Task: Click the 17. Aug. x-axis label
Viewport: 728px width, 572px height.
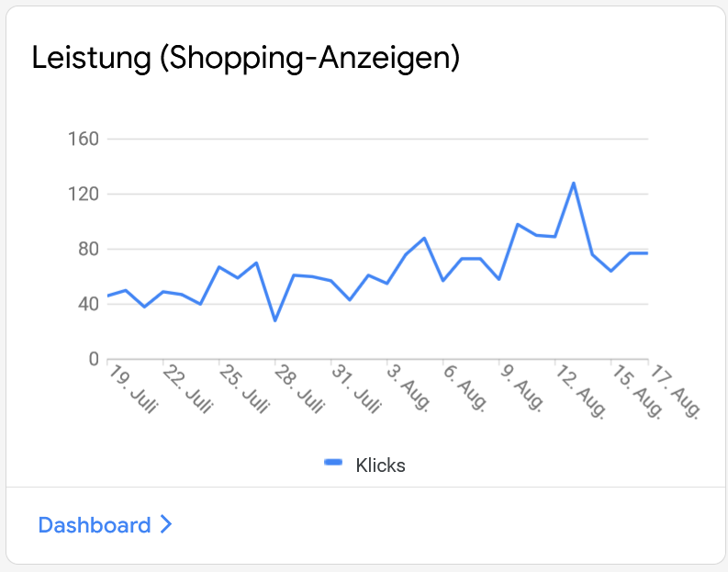Action: point(675,391)
